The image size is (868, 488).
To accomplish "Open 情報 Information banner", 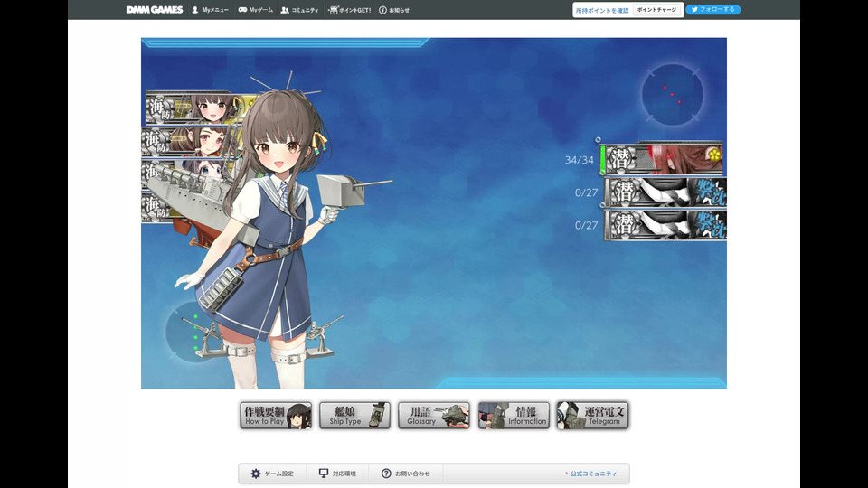I will tap(514, 416).
